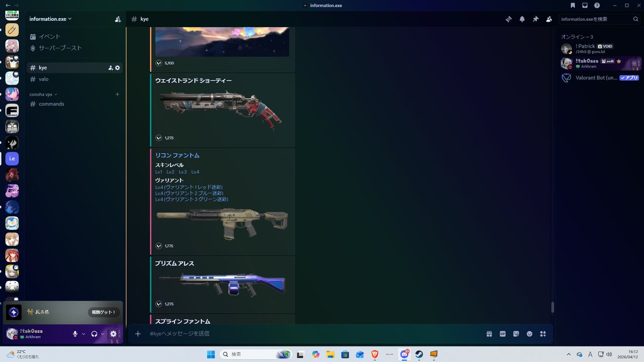
Task: Click the taskbar search box 検索
Action: (x=255, y=354)
